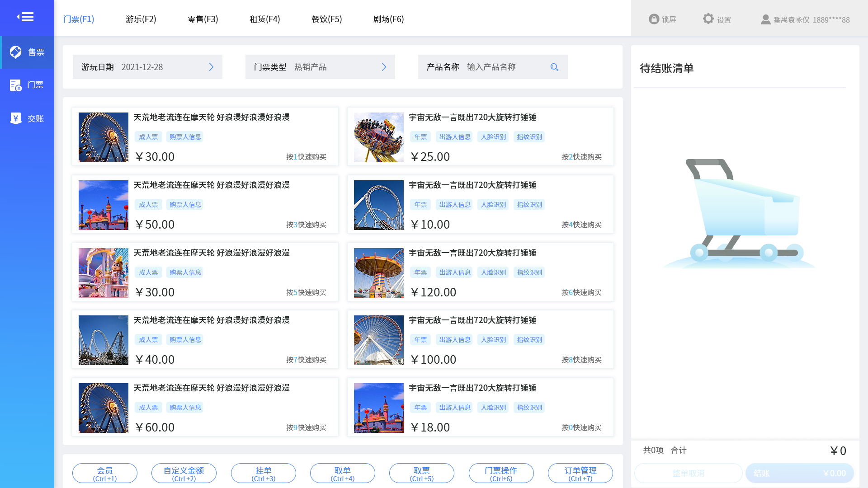Open the 门票 tickets sidebar icon
The height and width of the screenshot is (488, 868).
click(16, 85)
